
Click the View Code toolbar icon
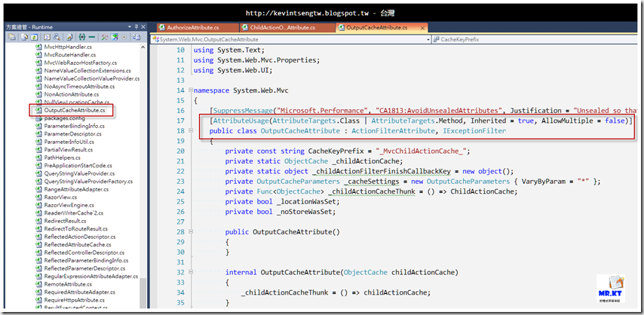point(47,37)
